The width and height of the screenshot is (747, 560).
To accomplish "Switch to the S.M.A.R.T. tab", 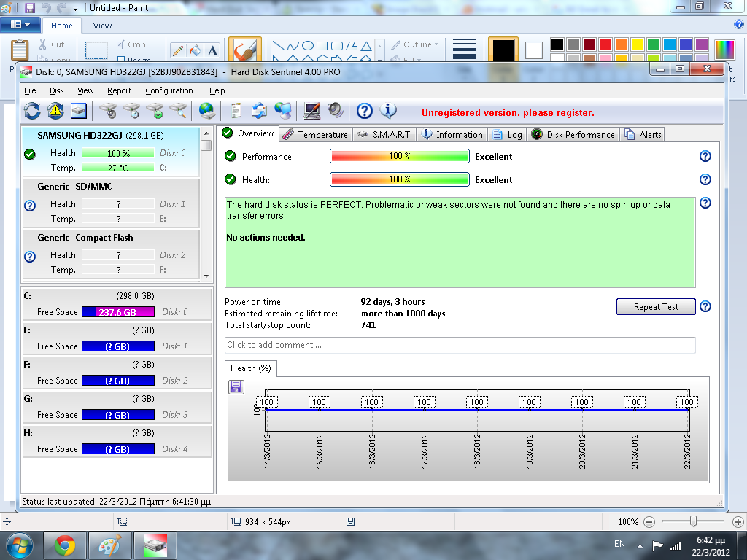I will [384, 135].
